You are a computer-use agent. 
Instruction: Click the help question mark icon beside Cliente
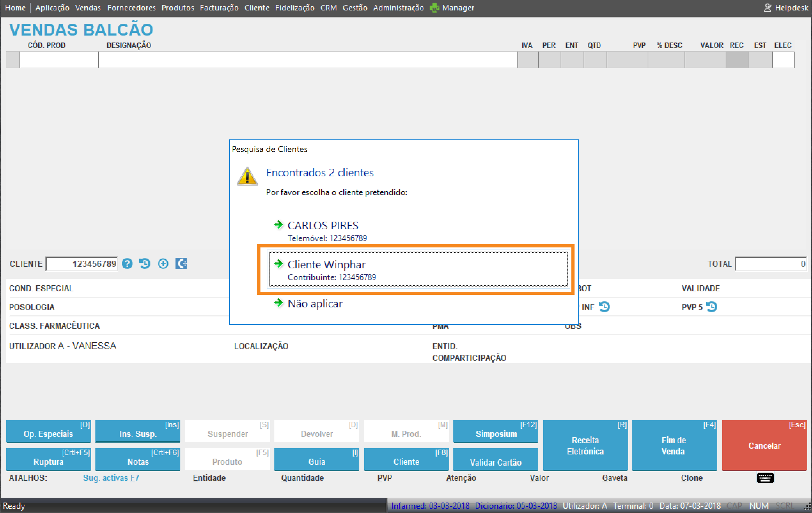(127, 264)
